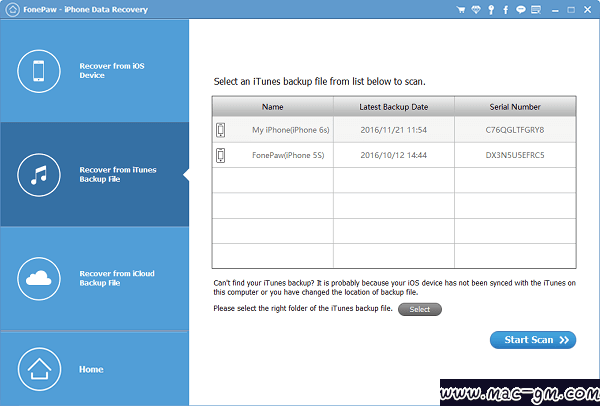Click the cloud iCloud backup icon

(39, 279)
